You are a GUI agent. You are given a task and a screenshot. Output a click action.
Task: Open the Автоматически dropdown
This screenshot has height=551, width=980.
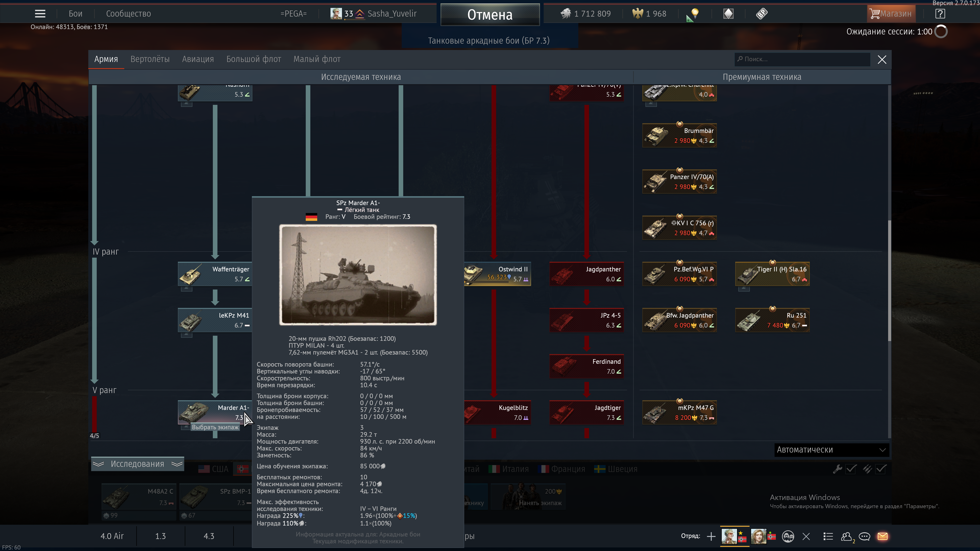click(x=832, y=450)
